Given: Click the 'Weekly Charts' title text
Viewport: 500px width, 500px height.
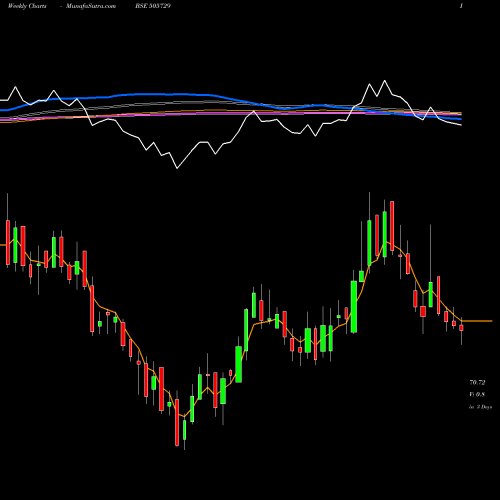Looking at the screenshot, I should (x=27, y=6).
